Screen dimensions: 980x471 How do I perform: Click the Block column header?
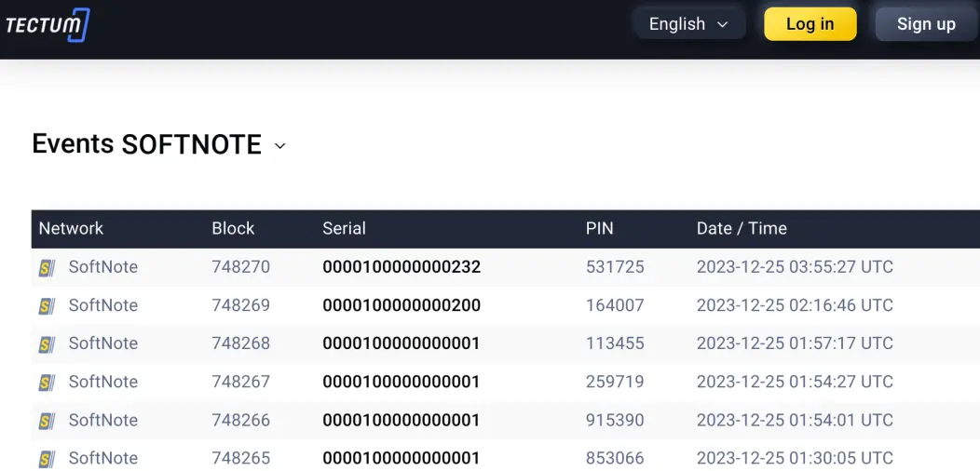point(233,229)
